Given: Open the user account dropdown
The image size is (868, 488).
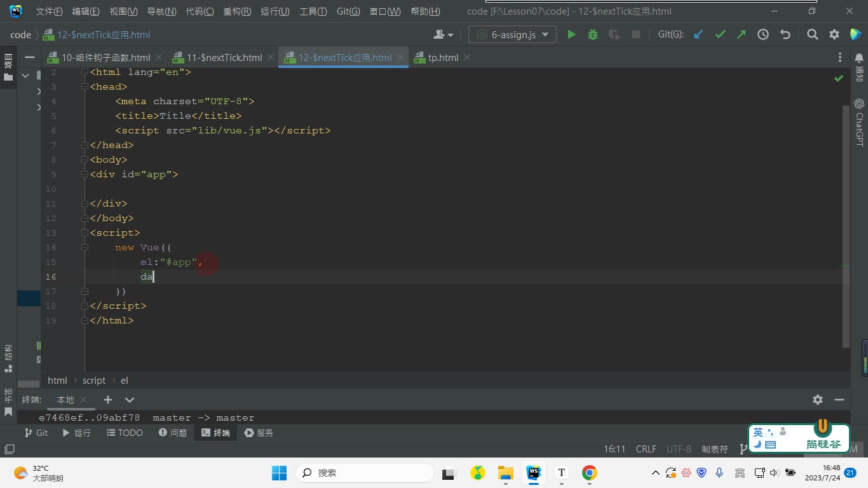Looking at the screenshot, I should [444, 35].
